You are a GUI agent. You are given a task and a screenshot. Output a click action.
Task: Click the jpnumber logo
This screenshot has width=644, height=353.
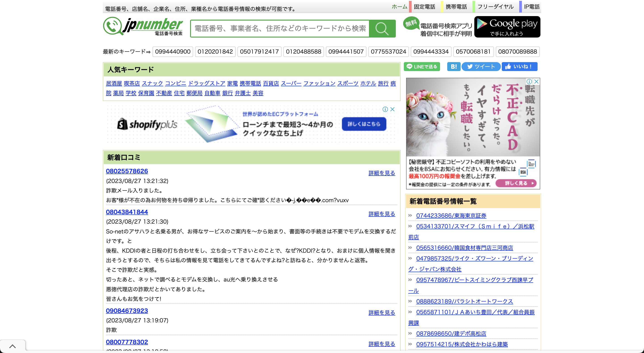tap(143, 26)
